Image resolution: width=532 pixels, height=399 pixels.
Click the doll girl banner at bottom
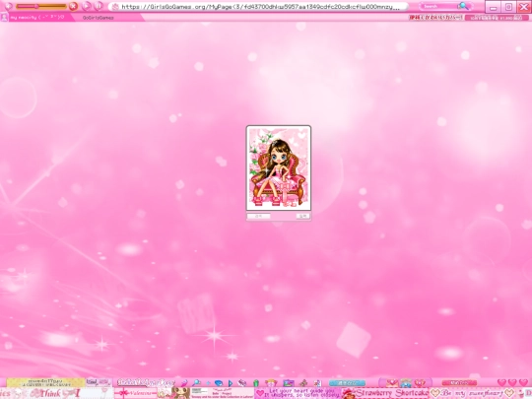click(x=180, y=393)
